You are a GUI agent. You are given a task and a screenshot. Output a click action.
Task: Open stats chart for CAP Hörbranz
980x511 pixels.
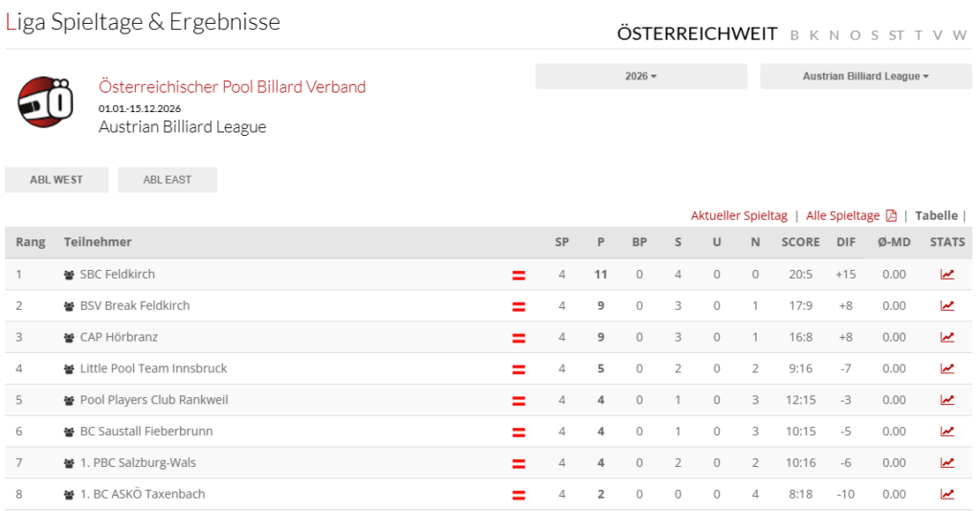pos(947,338)
